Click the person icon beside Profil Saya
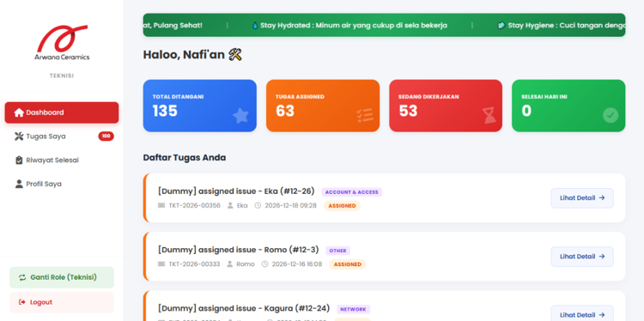The height and width of the screenshot is (321, 644). [19, 184]
